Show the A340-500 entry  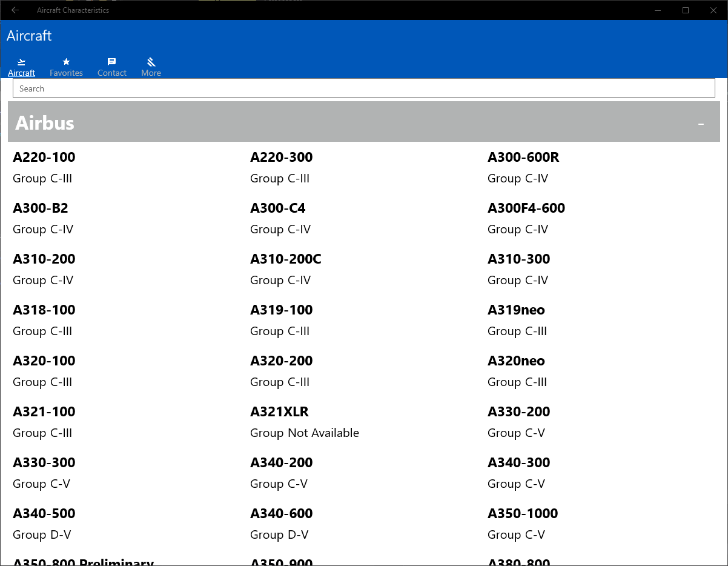pos(44,514)
